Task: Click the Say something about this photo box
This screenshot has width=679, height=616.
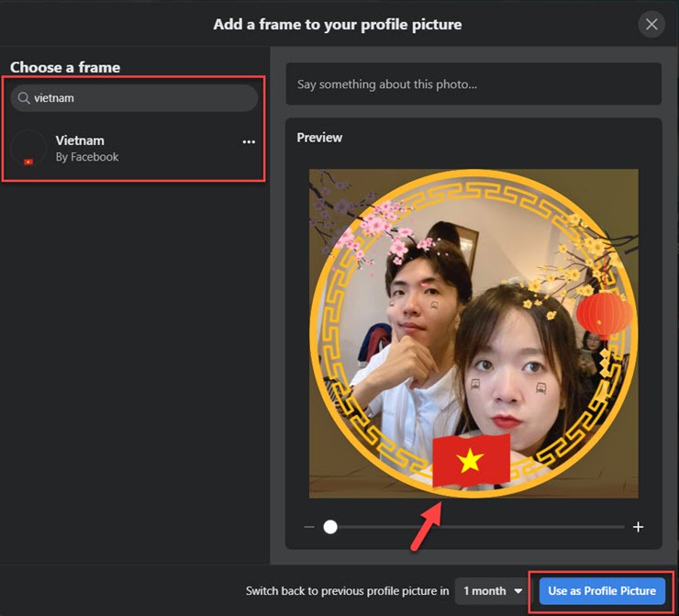Action: [x=473, y=84]
